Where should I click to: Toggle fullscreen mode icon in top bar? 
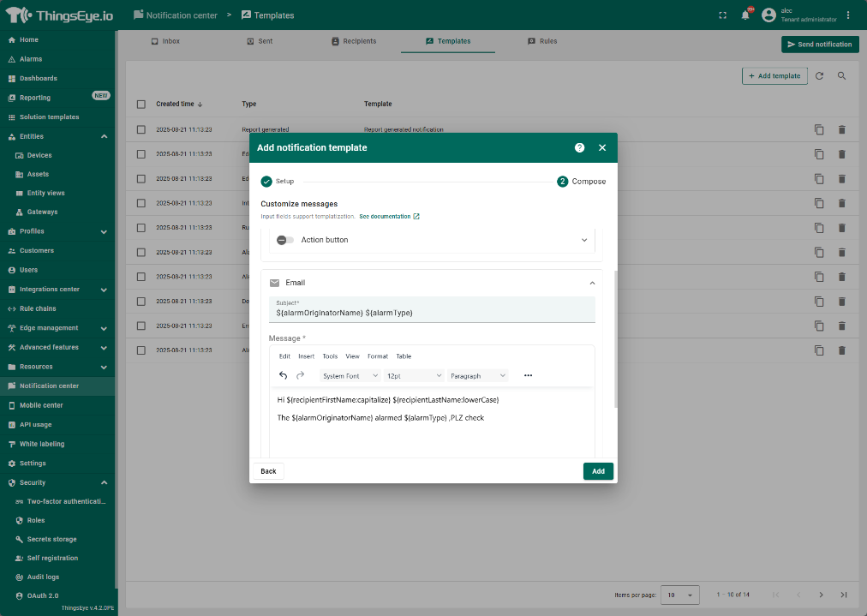click(x=722, y=15)
